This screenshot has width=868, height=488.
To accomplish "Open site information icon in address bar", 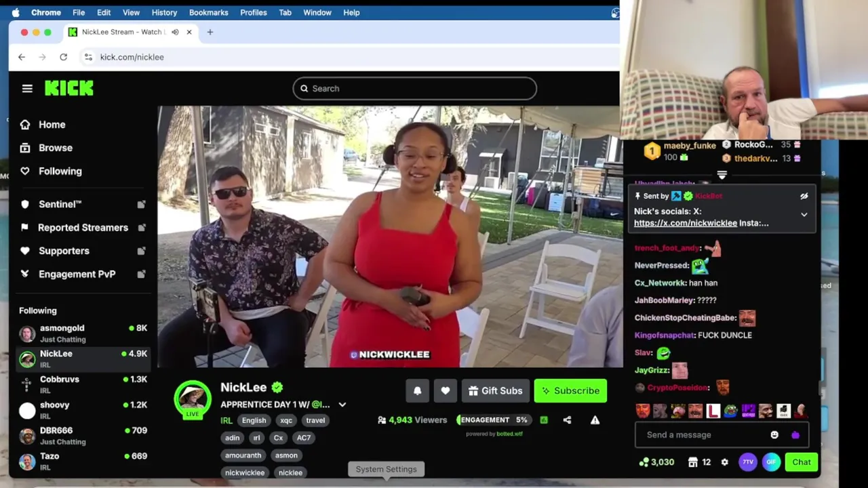I will [87, 57].
